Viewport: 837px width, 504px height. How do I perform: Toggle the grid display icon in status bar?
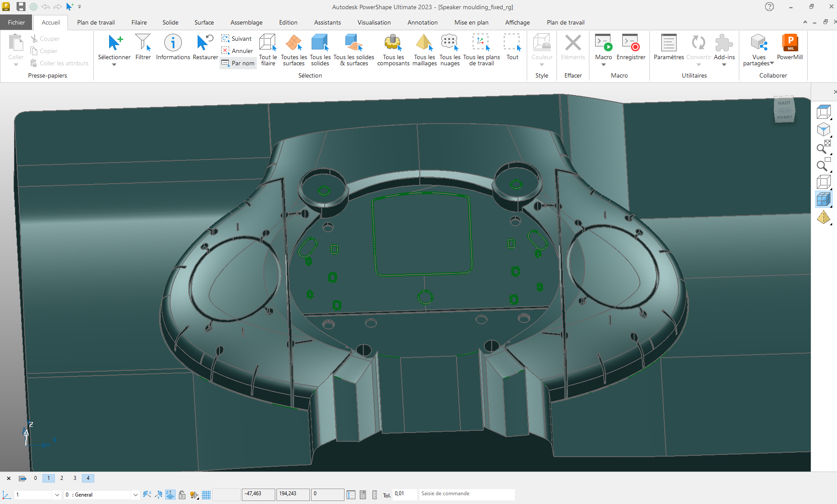tap(206, 495)
